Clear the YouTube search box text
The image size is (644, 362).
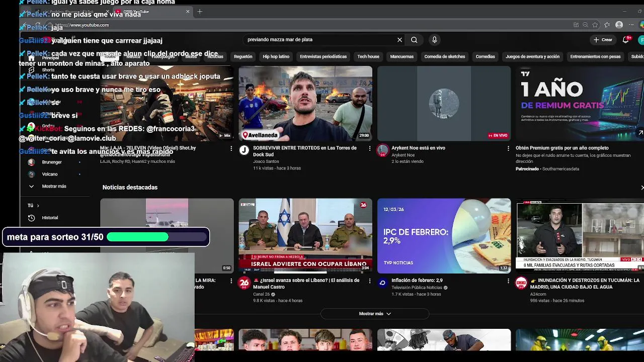(x=399, y=40)
